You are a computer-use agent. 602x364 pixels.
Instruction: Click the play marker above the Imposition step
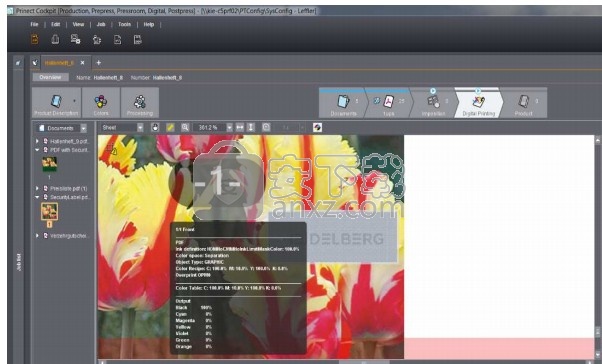tap(433, 91)
